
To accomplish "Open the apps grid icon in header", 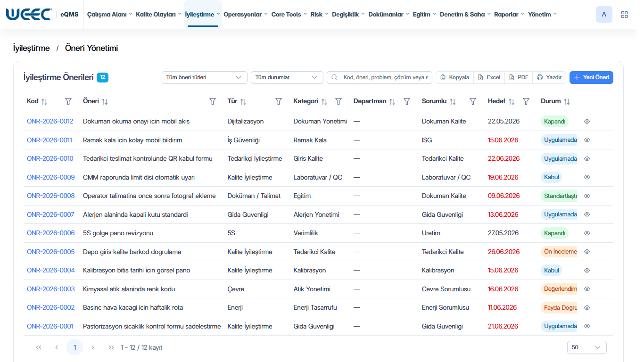I will point(624,15).
